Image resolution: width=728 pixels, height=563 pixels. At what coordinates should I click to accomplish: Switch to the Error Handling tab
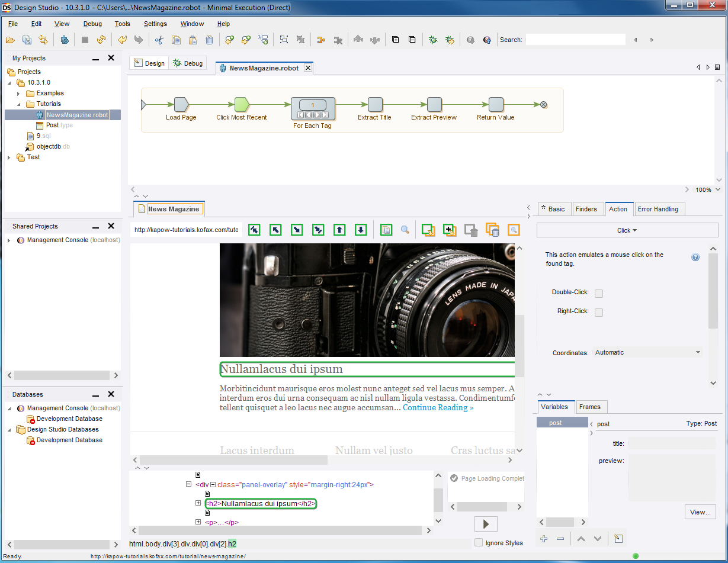[658, 209]
